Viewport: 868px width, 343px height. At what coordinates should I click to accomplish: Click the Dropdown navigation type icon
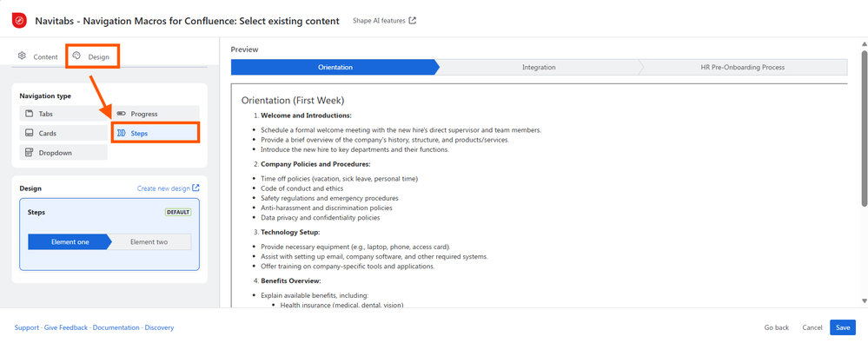29,153
